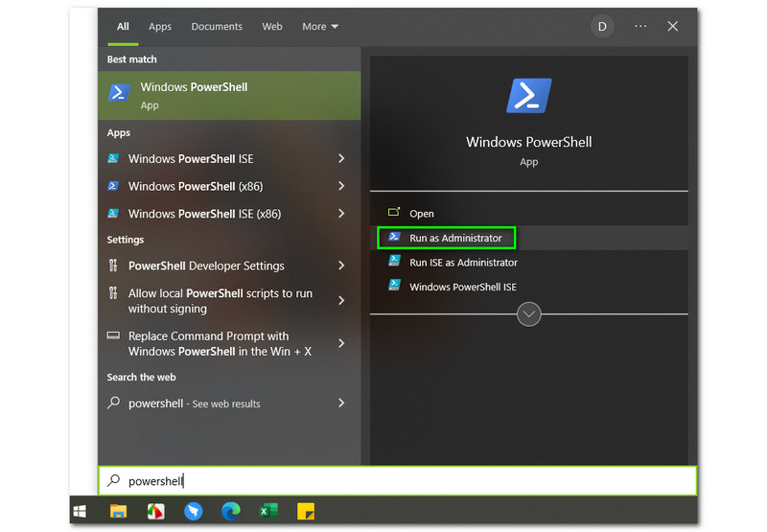The image size is (767, 532).
Task: Select Windows PowerShell best match result
Action: point(229,95)
